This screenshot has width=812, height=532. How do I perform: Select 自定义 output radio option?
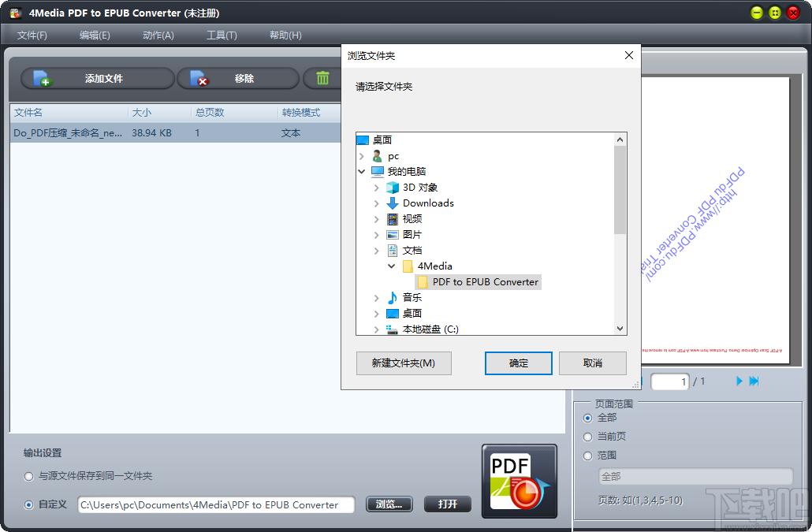29,504
